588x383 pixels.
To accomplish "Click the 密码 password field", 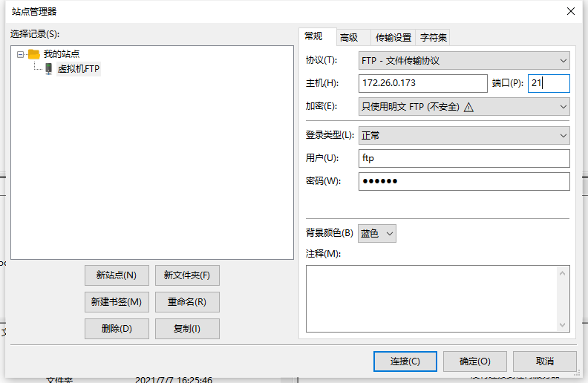I will click(x=464, y=181).
